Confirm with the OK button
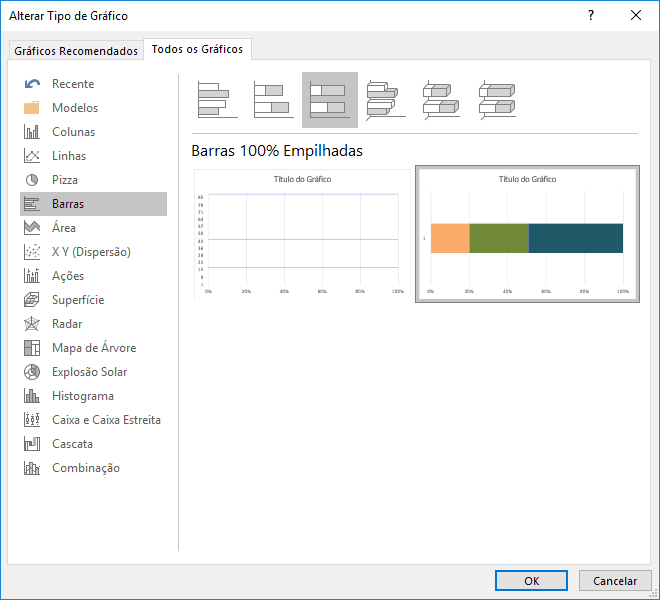Viewport: 660px width, 600px height. (x=531, y=581)
